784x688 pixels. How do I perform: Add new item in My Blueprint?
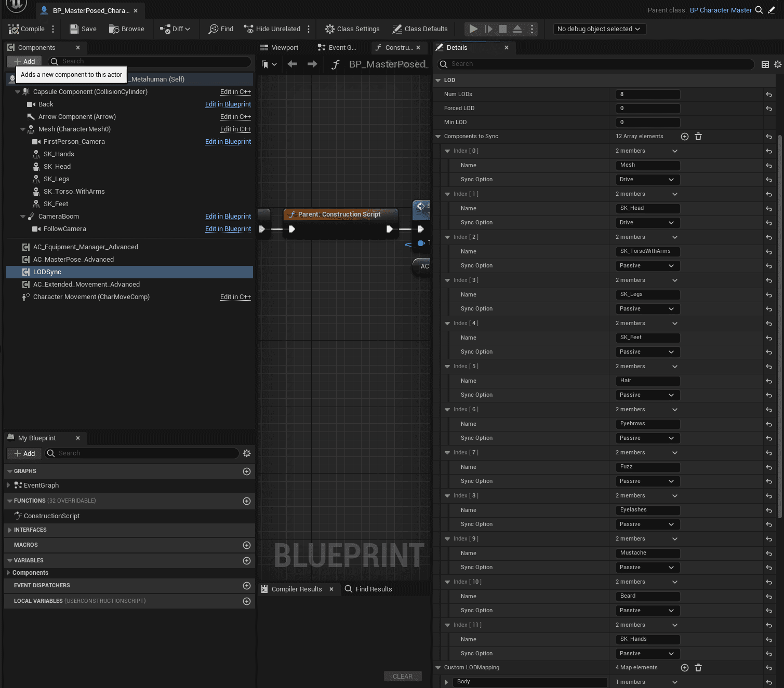pos(24,453)
